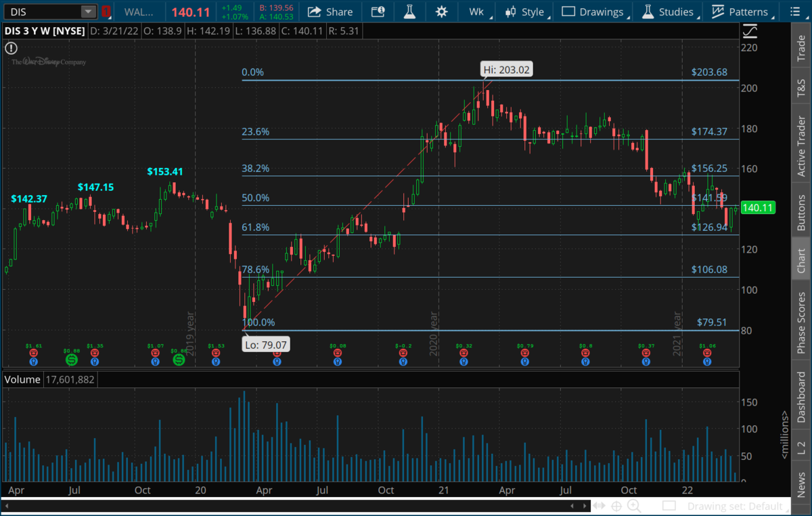812x516 pixels.
Task: Click the green 140.11 last price tag
Action: 759,208
